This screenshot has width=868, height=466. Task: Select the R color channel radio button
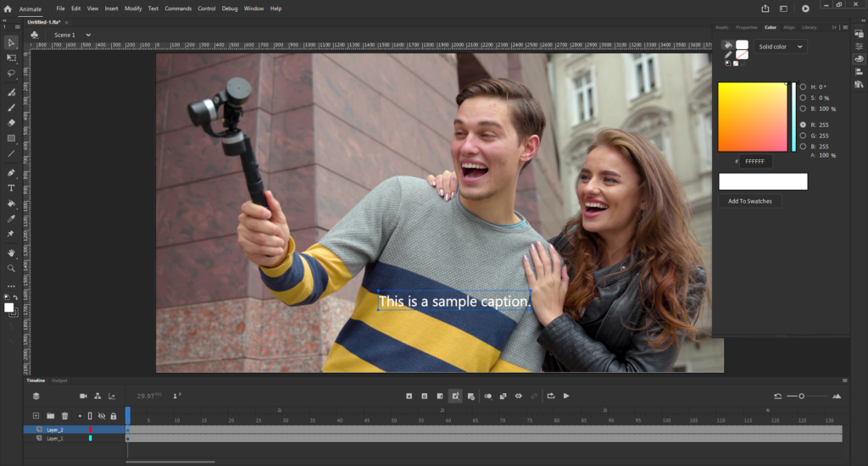(803, 125)
